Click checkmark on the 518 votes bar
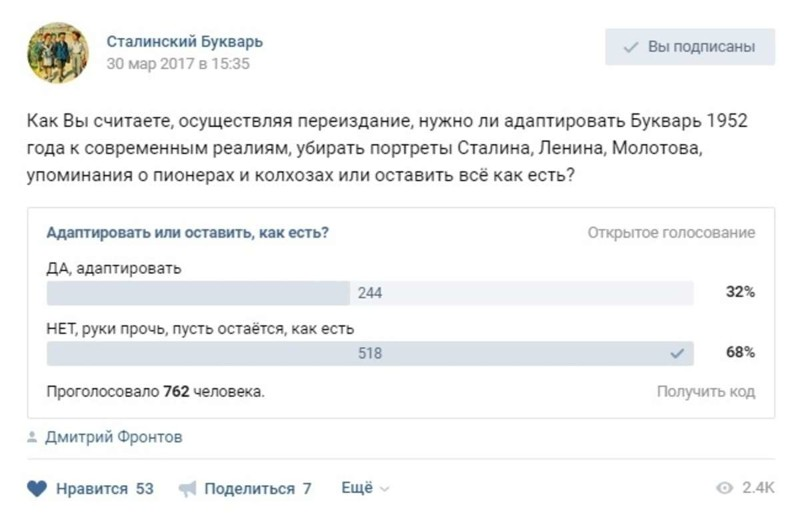Viewport: 800px width, 515px height. (x=677, y=353)
